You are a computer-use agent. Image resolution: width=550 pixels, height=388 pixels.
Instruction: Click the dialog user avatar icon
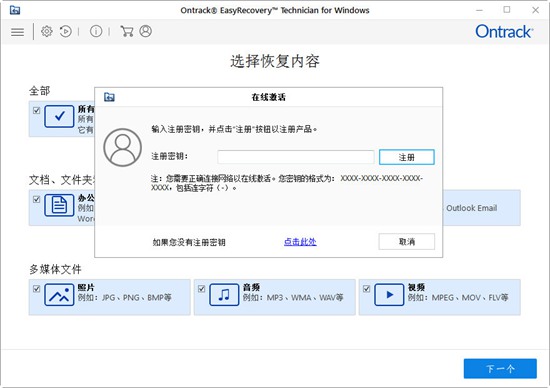tap(122, 147)
